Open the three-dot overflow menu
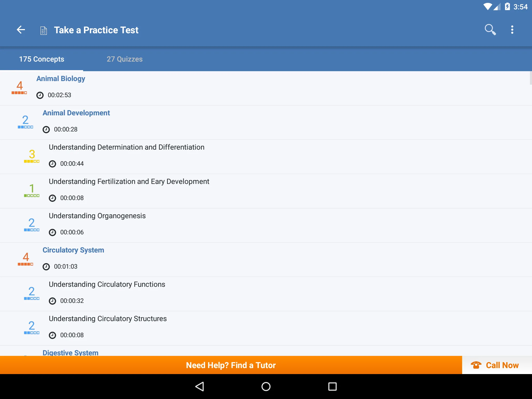532x399 pixels. click(x=512, y=29)
